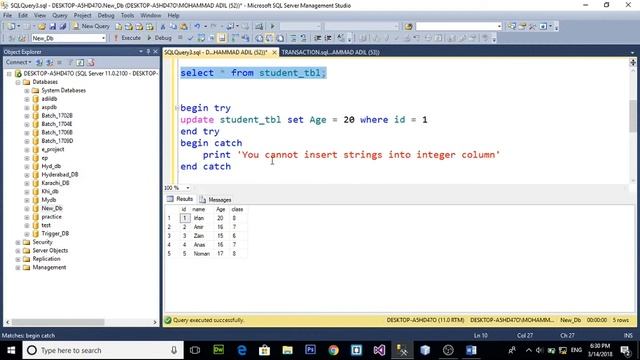Click the Open File folder icon
640x360 pixels.
pos(42,27)
